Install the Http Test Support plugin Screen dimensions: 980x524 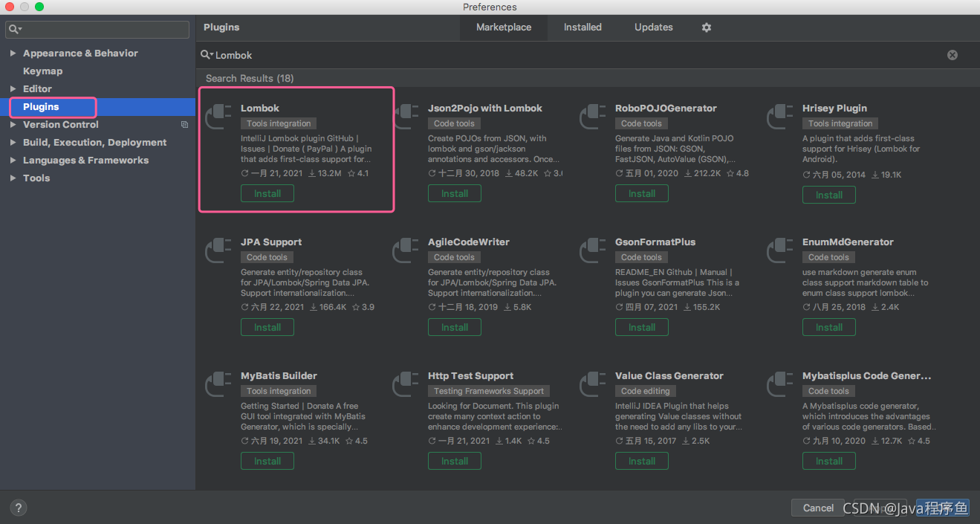(455, 462)
